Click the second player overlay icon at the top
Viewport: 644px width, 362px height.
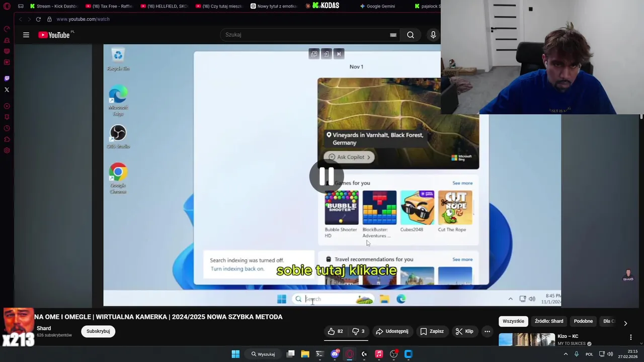coord(326,54)
